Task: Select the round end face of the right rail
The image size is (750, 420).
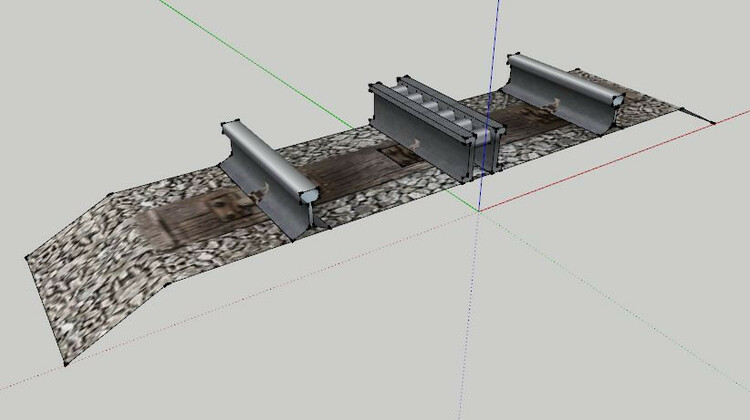Action: click(618, 100)
